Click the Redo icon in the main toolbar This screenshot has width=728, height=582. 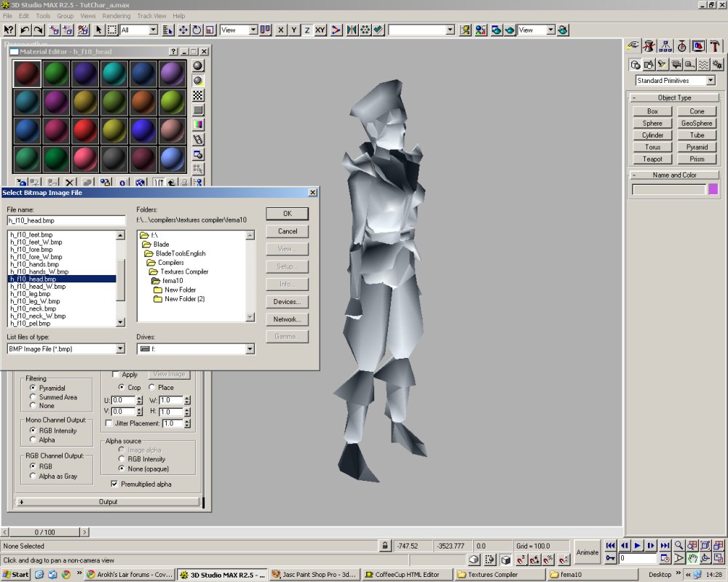coord(39,30)
